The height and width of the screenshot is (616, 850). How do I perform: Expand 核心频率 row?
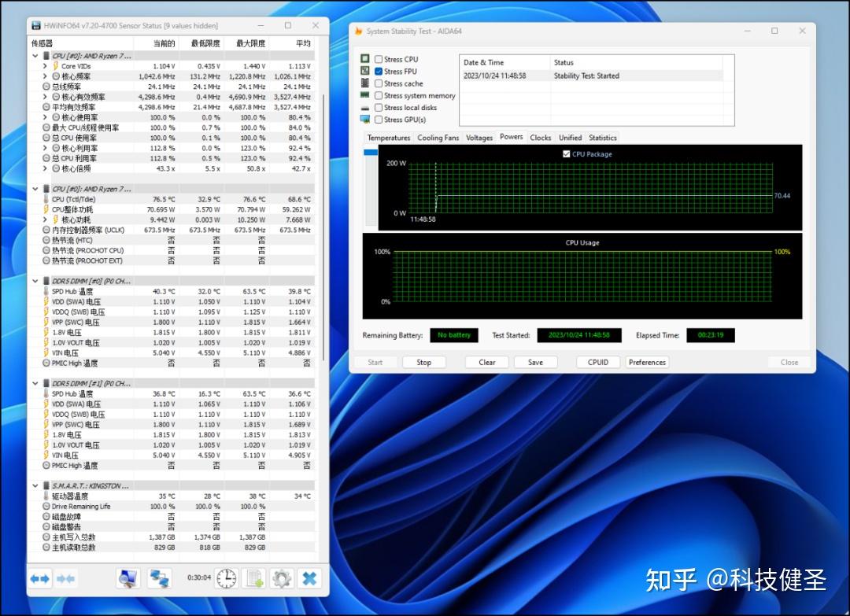[x=45, y=76]
